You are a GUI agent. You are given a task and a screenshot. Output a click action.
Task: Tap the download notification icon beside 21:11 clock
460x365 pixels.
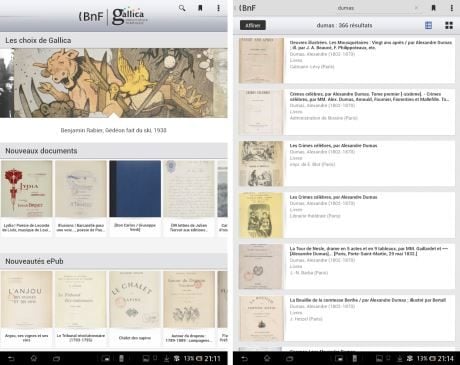[166, 359]
